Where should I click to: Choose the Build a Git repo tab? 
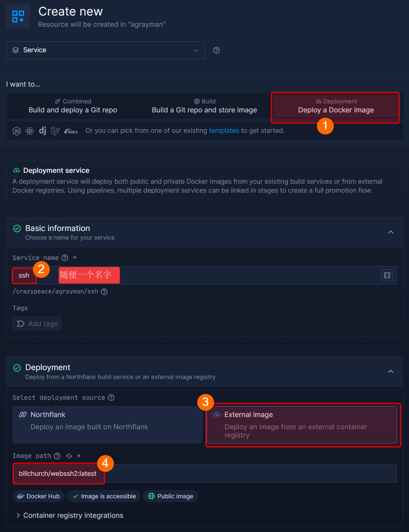click(204, 106)
